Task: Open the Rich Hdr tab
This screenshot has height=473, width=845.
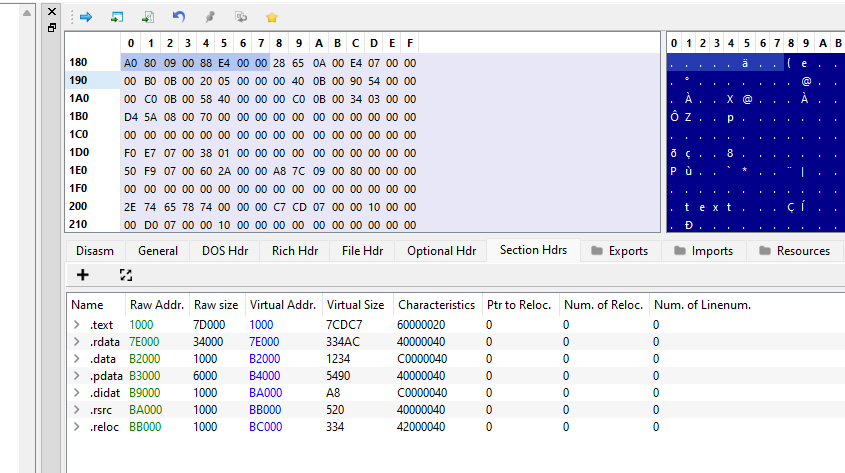Action: pos(295,251)
